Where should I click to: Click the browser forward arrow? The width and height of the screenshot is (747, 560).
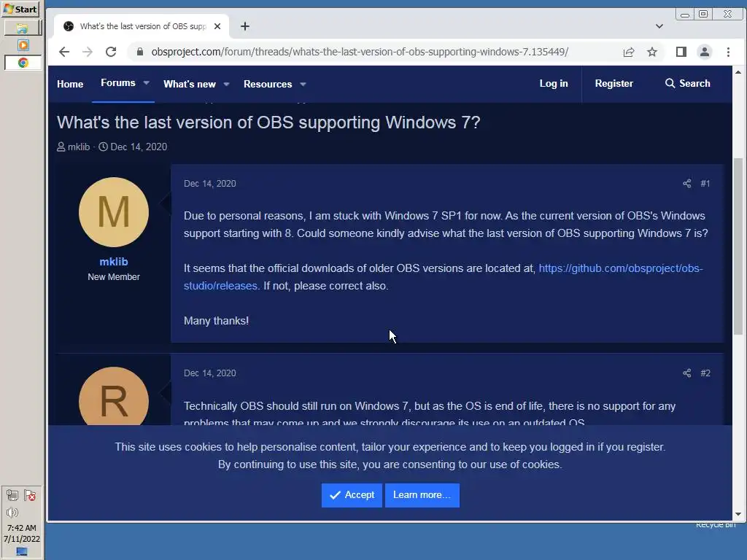click(88, 52)
